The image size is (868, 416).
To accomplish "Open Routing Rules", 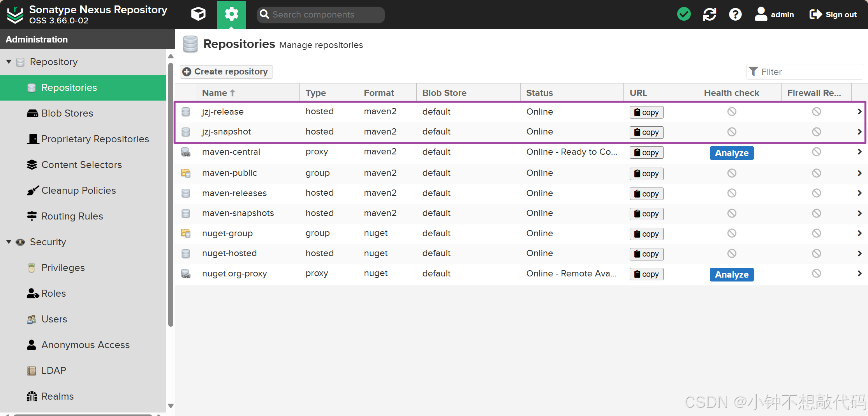I will (83, 216).
